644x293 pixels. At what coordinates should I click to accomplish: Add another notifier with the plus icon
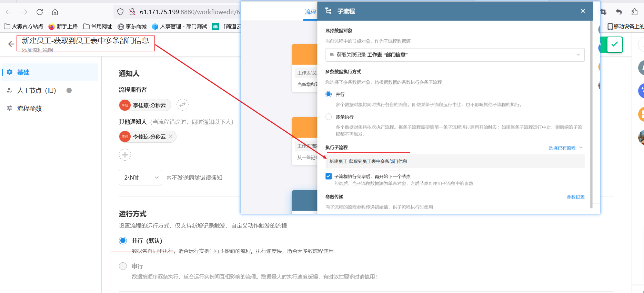[x=125, y=155]
